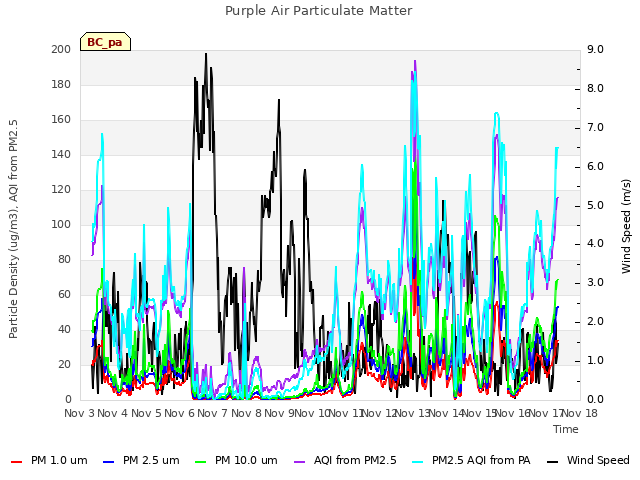The image size is (640, 480).
Task: Click the 8.0 wind speed tick label
Action: [595, 89]
